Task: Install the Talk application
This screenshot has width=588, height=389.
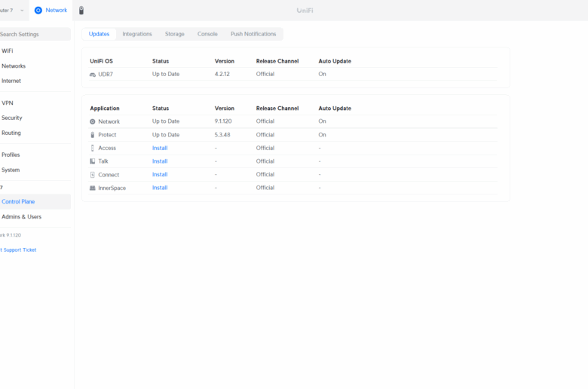Action: 160,161
